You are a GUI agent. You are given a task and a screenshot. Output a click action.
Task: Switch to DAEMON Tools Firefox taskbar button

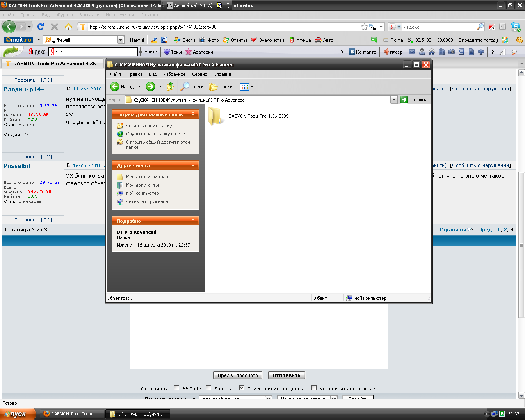pyautogui.click(x=71, y=414)
